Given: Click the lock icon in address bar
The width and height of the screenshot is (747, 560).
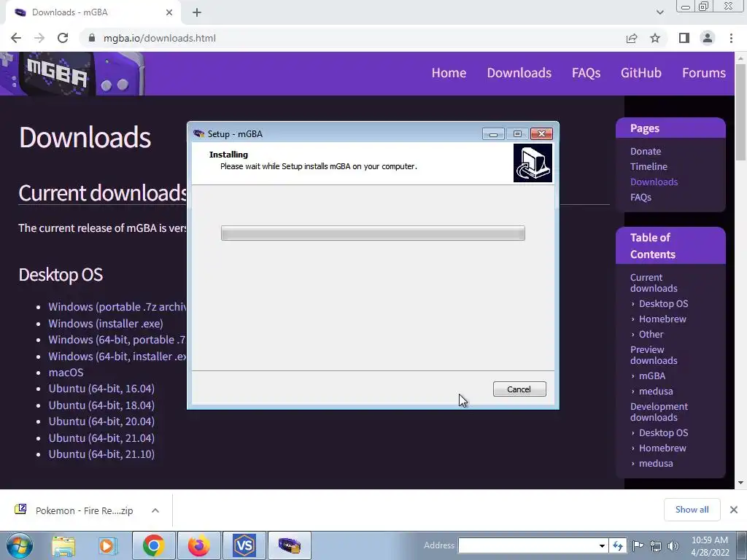Looking at the screenshot, I should click(x=92, y=38).
